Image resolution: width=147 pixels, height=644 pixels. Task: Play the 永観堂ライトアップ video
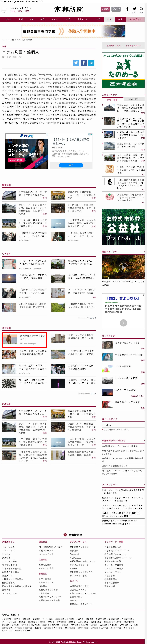click(x=123, y=268)
